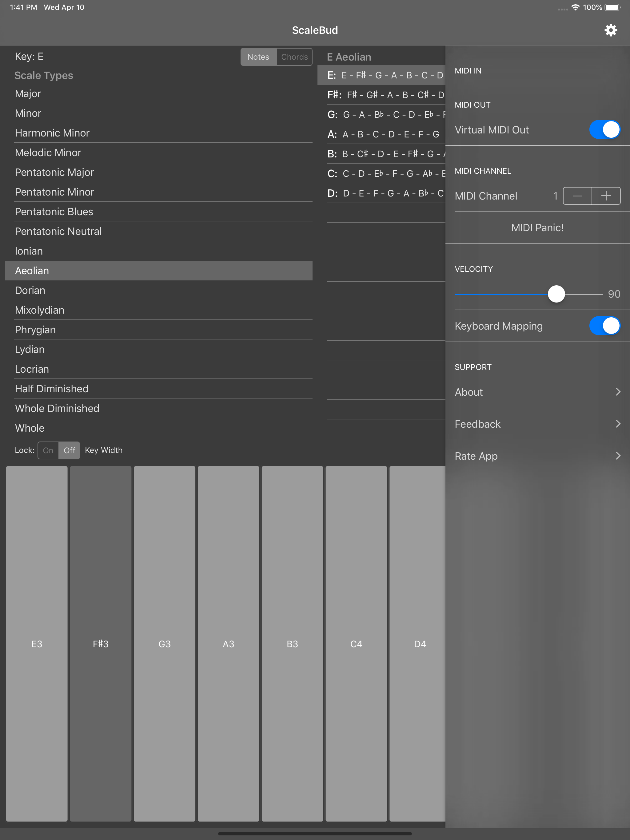Select the E root scale row

point(381,75)
